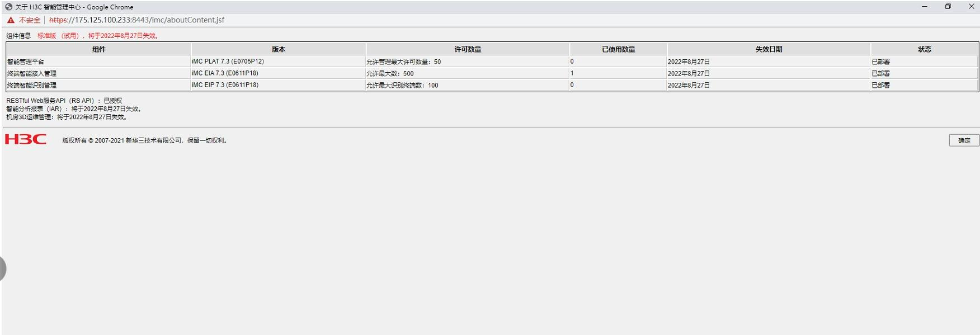Click the 机房3D运维管理 expiry line
This screenshot has height=335, width=980.
point(68,117)
